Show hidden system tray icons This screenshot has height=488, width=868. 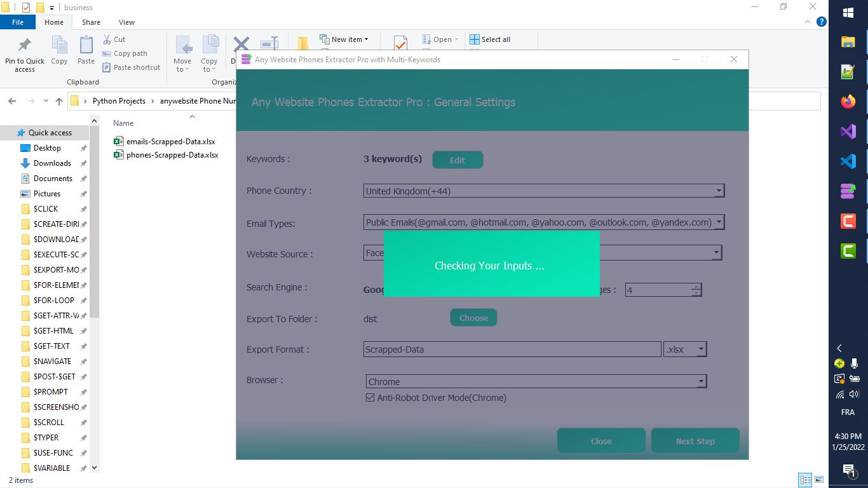click(839, 348)
